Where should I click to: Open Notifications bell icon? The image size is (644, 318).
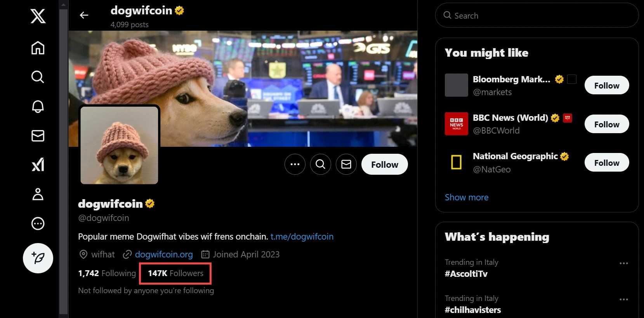[38, 106]
